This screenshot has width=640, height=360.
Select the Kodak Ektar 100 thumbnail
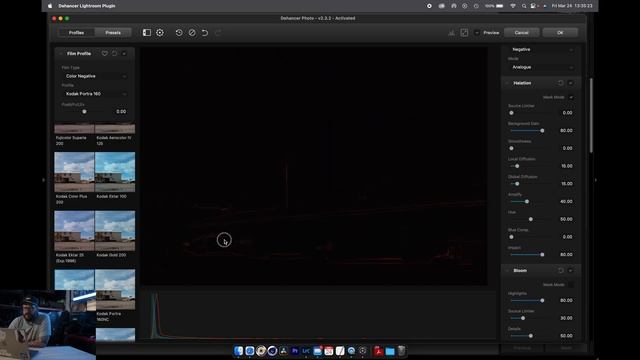click(115, 172)
